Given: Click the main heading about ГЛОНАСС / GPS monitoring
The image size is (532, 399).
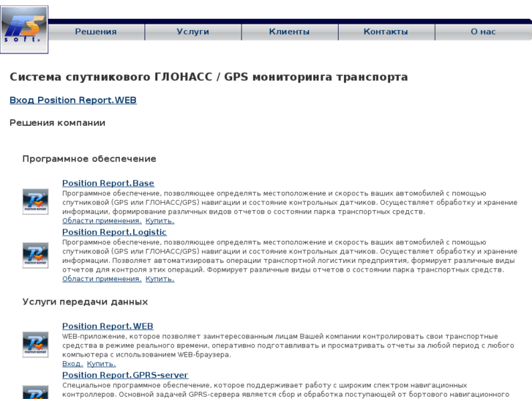Looking at the screenshot, I should [x=209, y=77].
